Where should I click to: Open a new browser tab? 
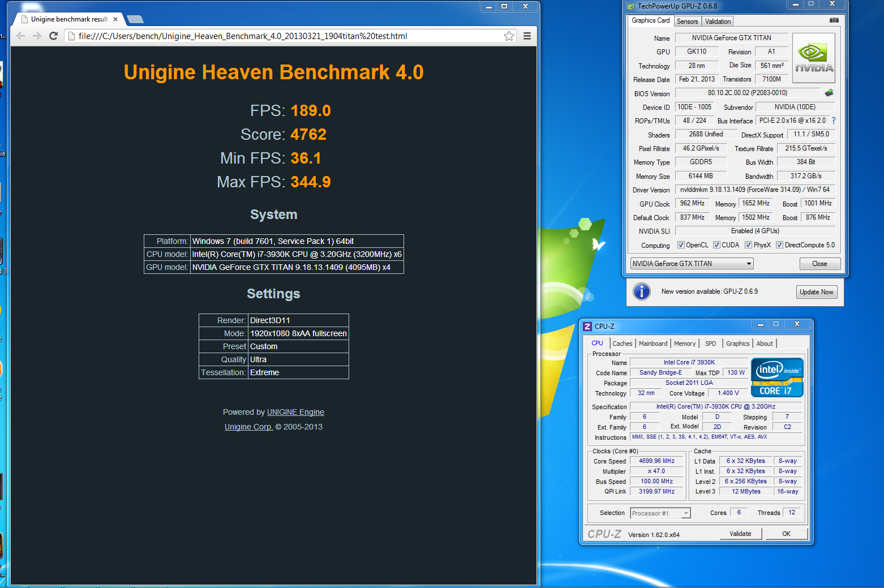tap(135, 19)
